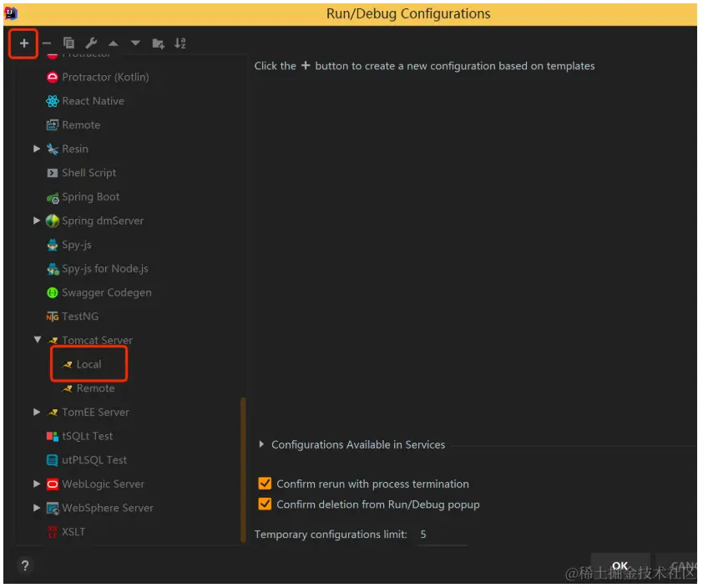Select the tSQLt Test icon

53,436
